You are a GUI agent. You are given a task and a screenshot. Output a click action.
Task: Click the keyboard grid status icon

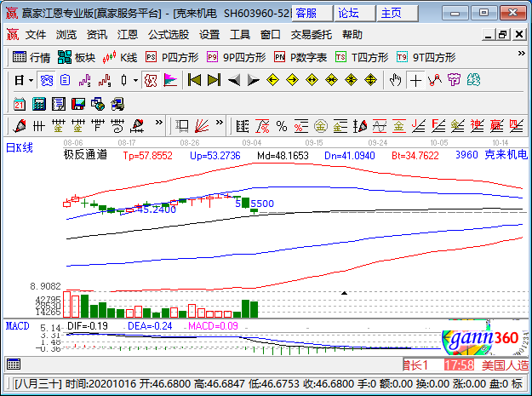tap(14, 364)
